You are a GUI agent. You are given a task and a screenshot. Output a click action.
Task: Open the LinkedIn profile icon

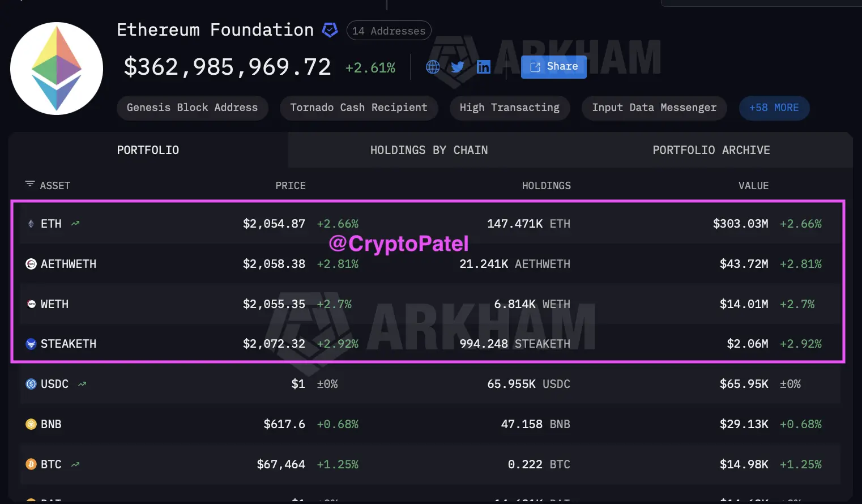tap(483, 67)
